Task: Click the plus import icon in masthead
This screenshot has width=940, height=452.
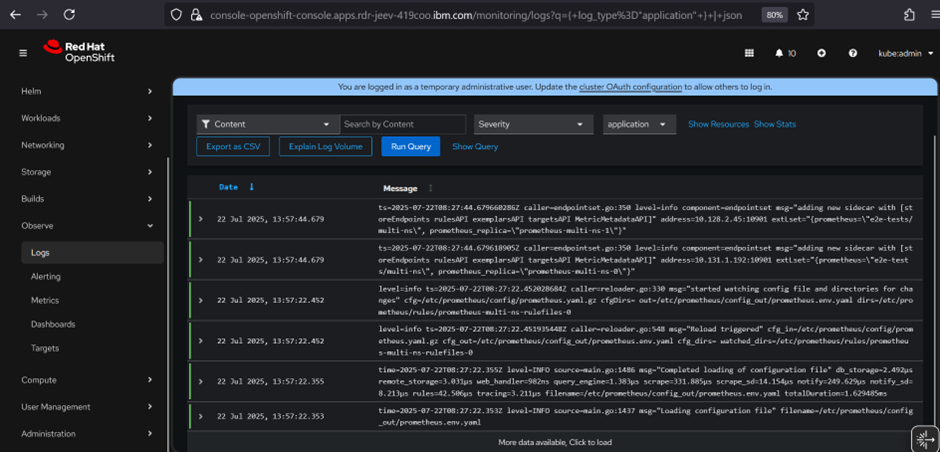Action: click(821, 53)
